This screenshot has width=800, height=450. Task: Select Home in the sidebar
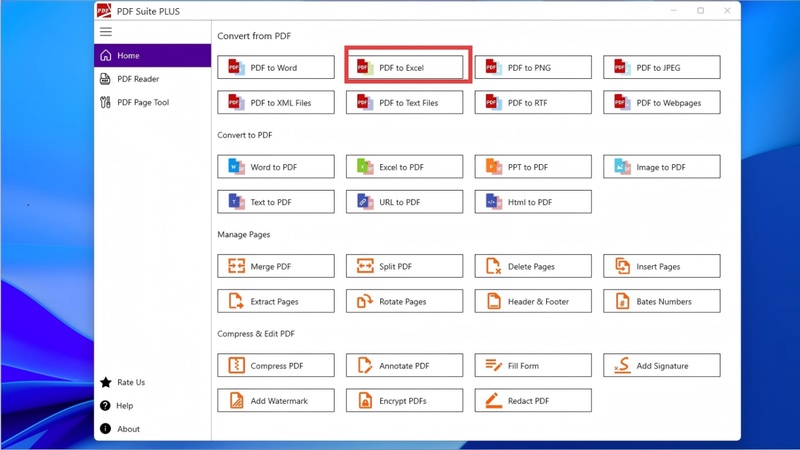153,55
